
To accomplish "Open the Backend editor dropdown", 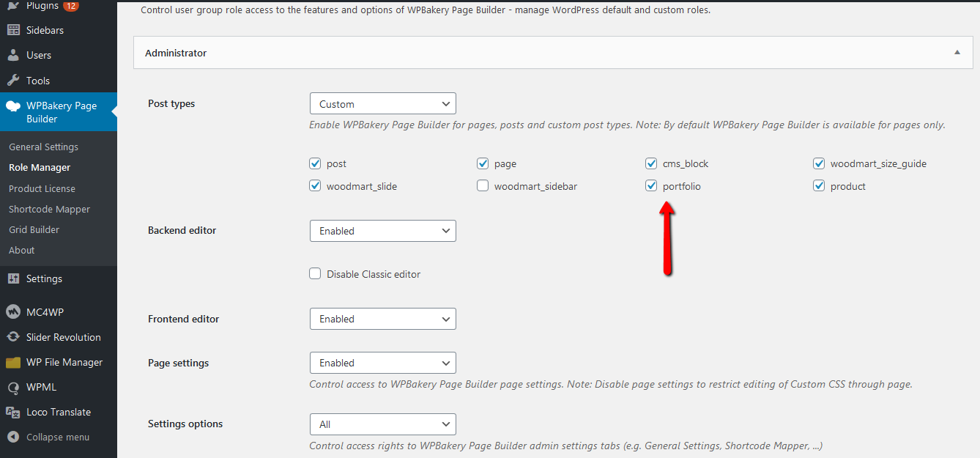I will [x=383, y=231].
